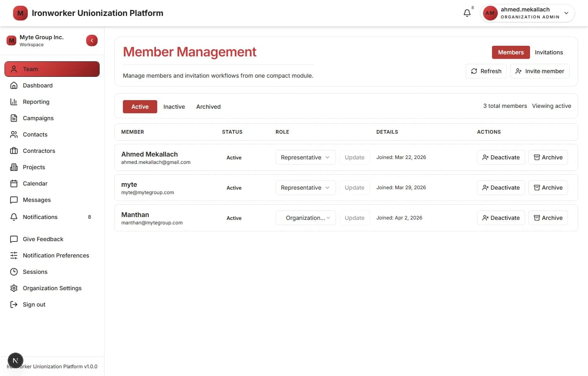Click the sidebar Notifications bell icon
The image size is (588, 376).
(14, 217)
